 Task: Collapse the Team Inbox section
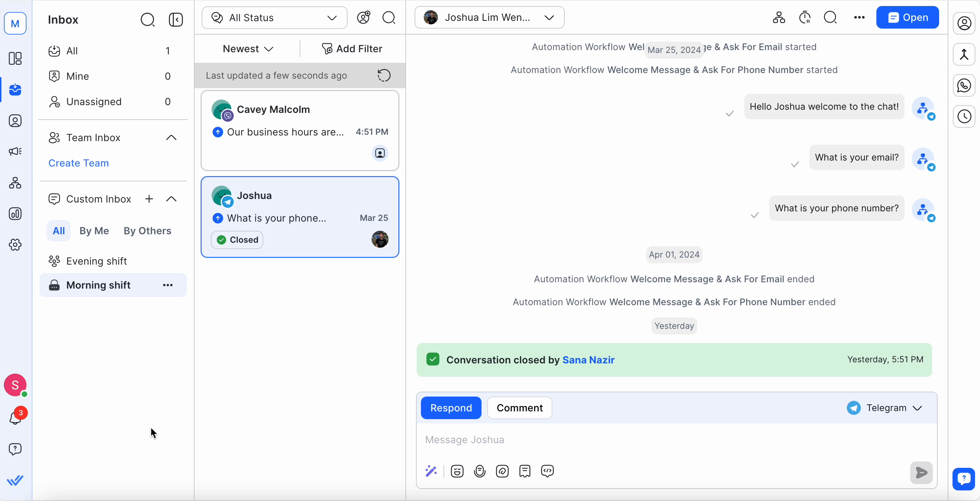[171, 138]
